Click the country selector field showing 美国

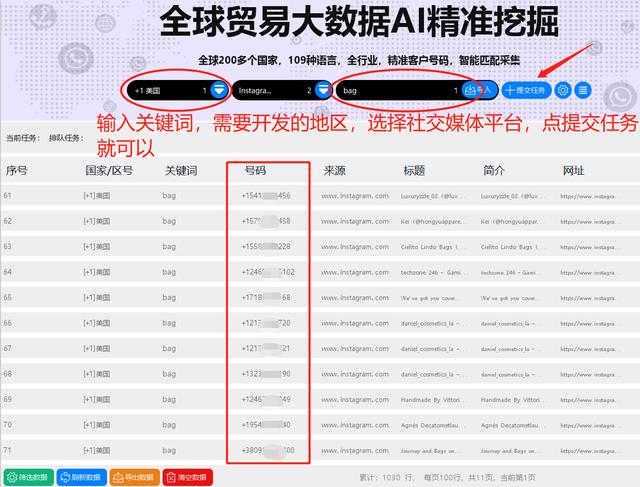pos(165,90)
